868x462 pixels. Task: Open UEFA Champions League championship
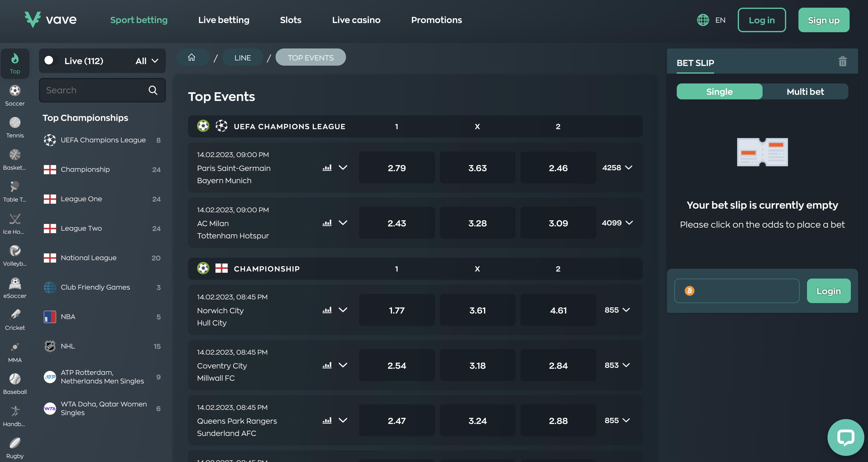(x=102, y=140)
